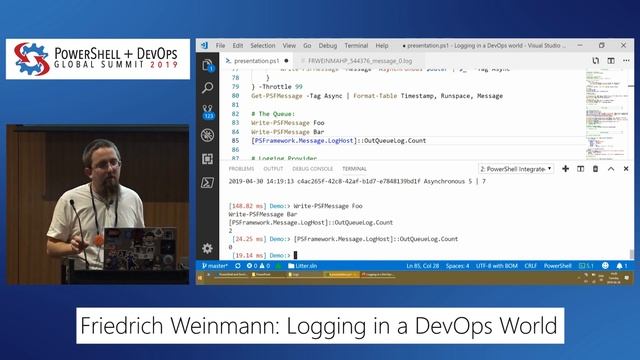640x360 pixels.
Task: Open the Go menu
Action: click(x=307, y=46)
